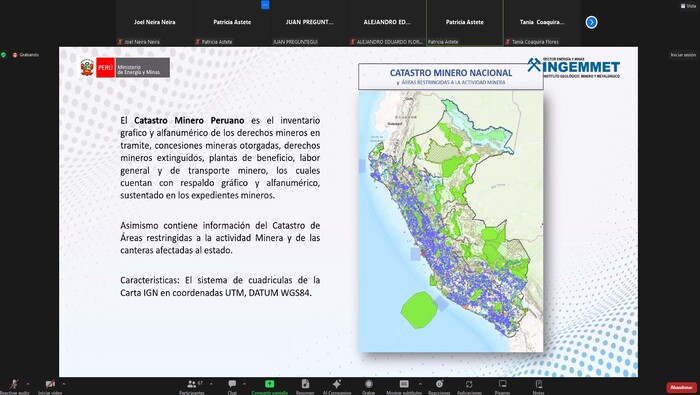This screenshot has width=700, height=395.
Task: Select Joel Neira Neira video tile
Action: (154, 23)
